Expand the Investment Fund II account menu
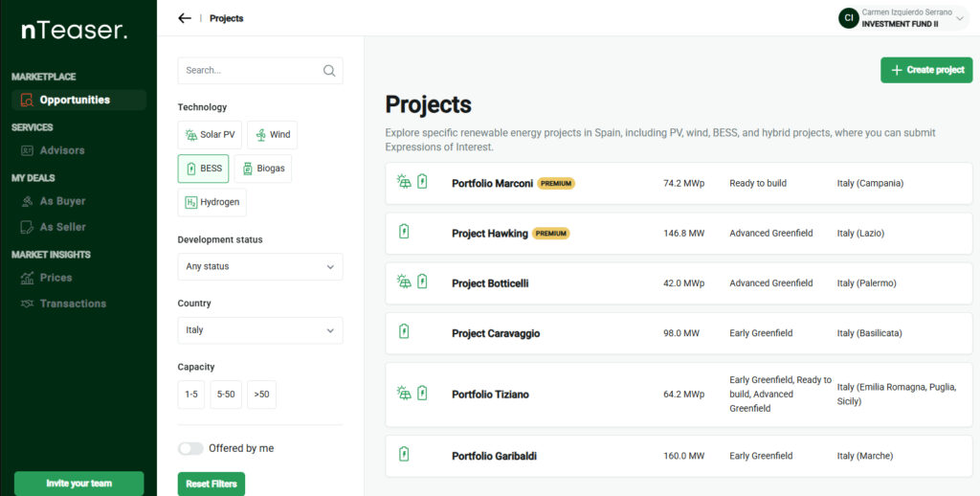980x496 pixels. coord(961,18)
